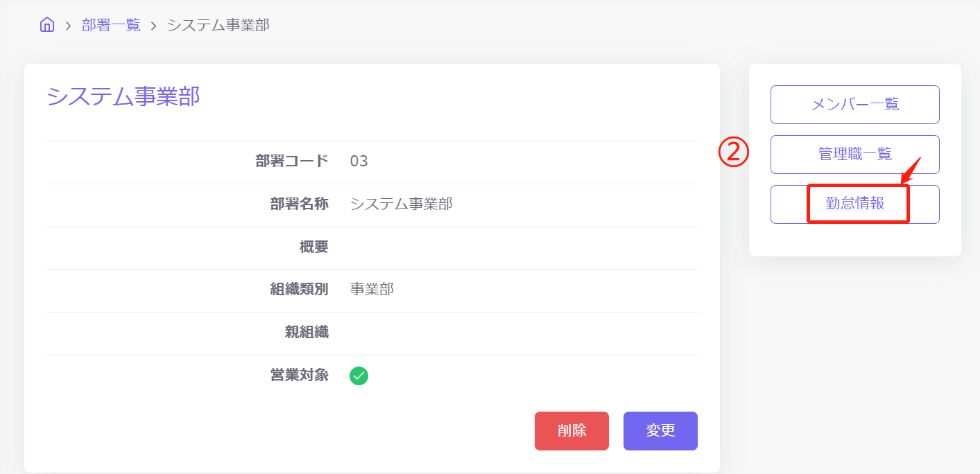The width and height of the screenshot is (980, 474).
Task: Click the 親組織 field label
Action: click(x=307, y=333)
